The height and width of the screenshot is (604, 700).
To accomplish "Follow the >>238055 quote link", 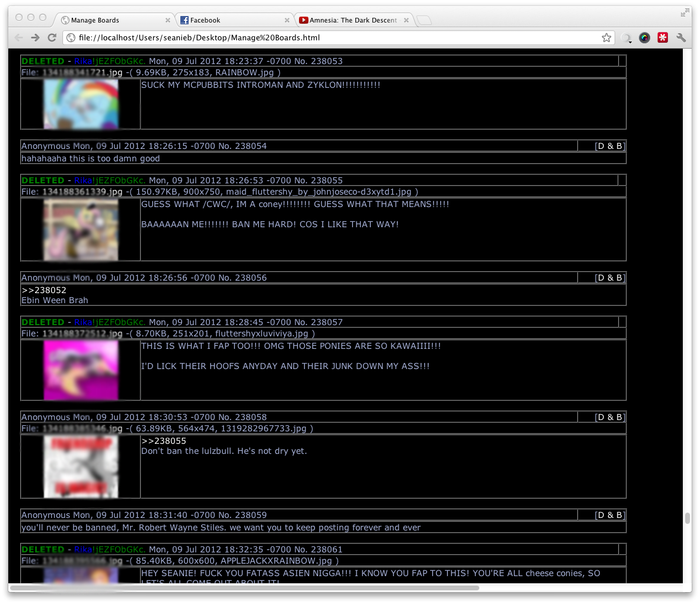I will coord(164,441).
